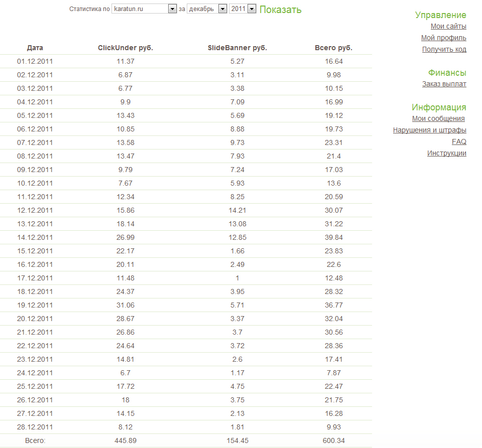The image size is (482, 448).
Task: Click ClickUnder value 20.11
Action: tap(126, 264)
